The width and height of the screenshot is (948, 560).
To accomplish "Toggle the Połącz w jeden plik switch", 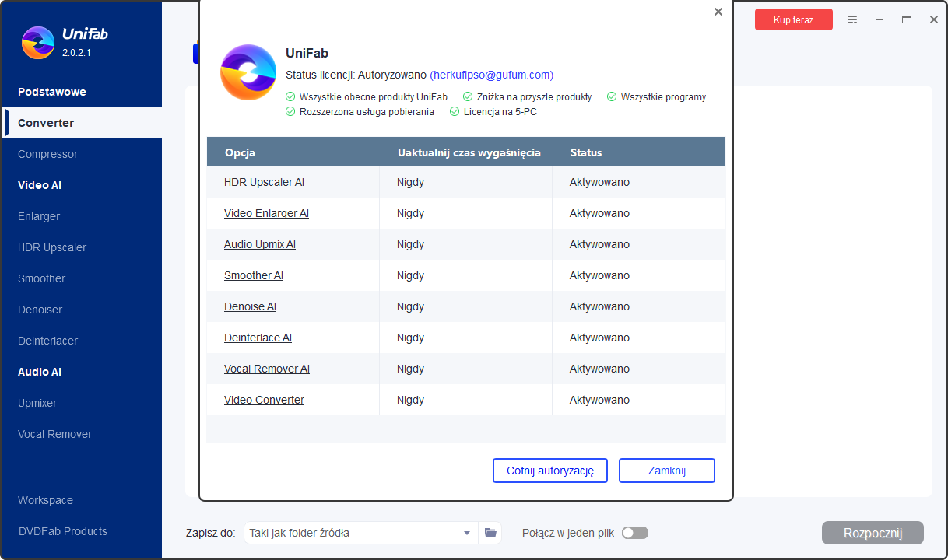I will (634, 533).
